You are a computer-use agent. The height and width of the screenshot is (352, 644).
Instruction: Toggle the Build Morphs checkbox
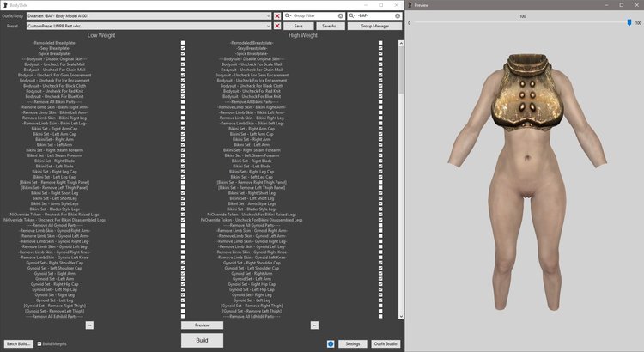pyautogui.click(x=39, y=343)
